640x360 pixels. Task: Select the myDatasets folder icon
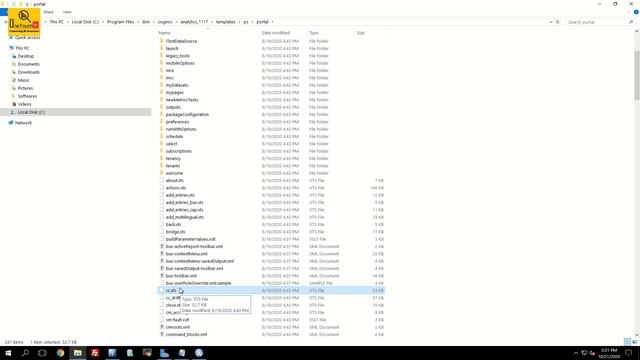point(162,85)
